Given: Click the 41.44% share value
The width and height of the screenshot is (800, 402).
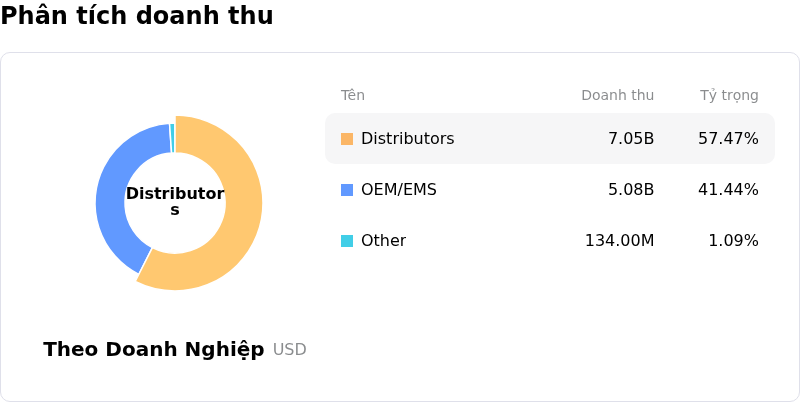Looking at the screenshot, I should 728,190.
